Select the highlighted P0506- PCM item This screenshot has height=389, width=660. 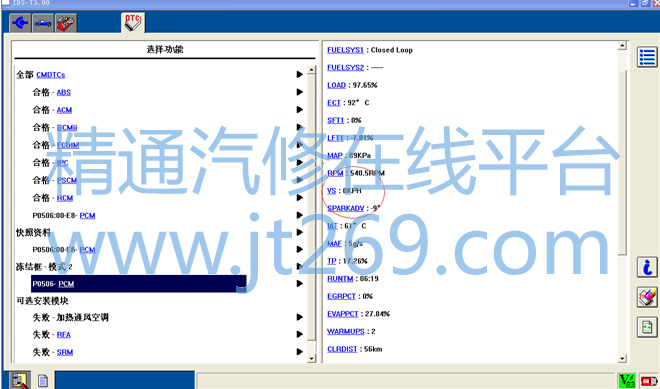[x=138, y=284]
